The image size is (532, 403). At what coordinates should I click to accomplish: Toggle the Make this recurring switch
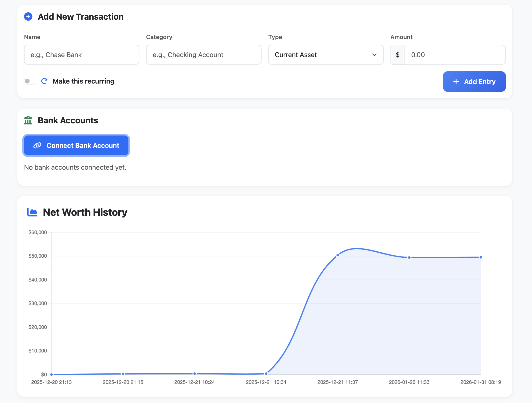[31, 81]
